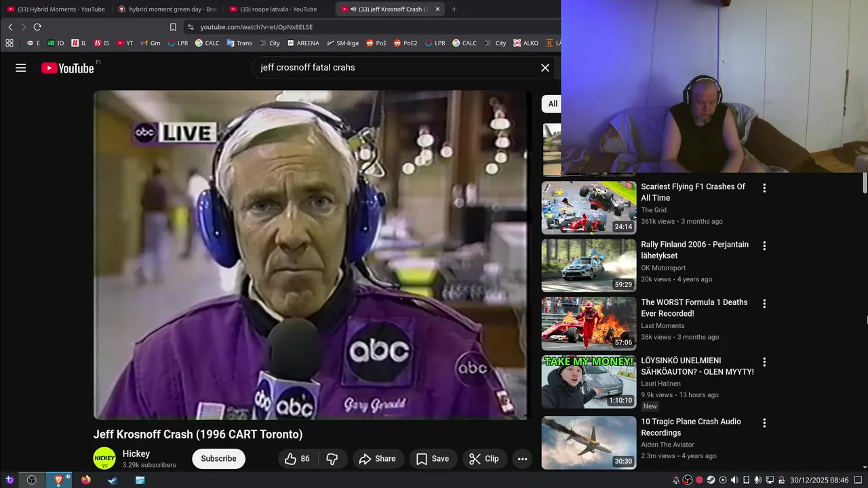Open the Gm Gmail bookmark
This screenshot has width=868, height=488.
click(x=151, y=43)
